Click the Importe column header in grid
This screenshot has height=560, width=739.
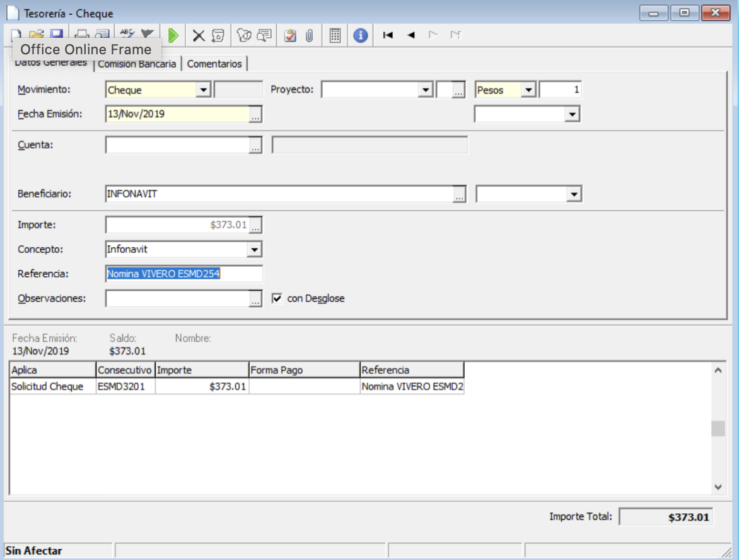pos(202,370)
